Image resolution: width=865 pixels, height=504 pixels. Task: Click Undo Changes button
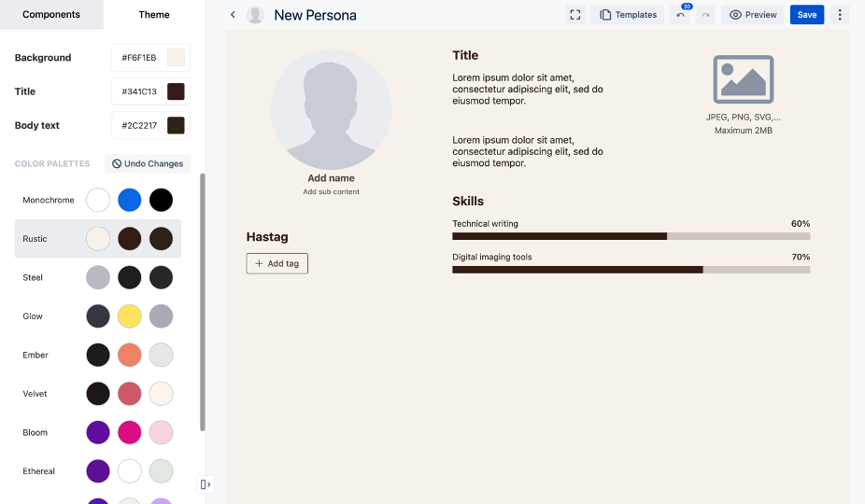[x=148, y=163]
